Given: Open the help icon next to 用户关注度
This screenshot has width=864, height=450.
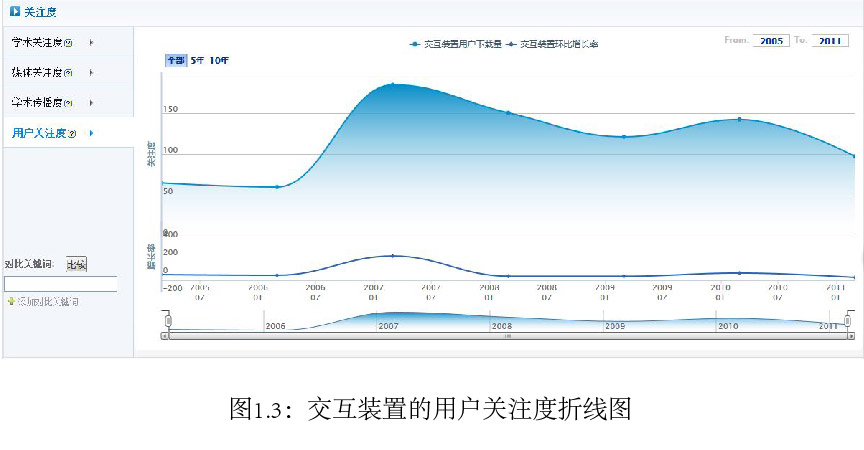Looking at the screenshot, I should (72, 133).
